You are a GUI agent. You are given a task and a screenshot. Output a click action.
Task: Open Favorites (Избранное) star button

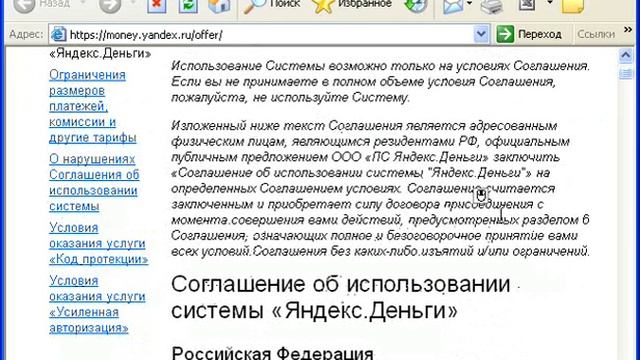coord(352,5)
